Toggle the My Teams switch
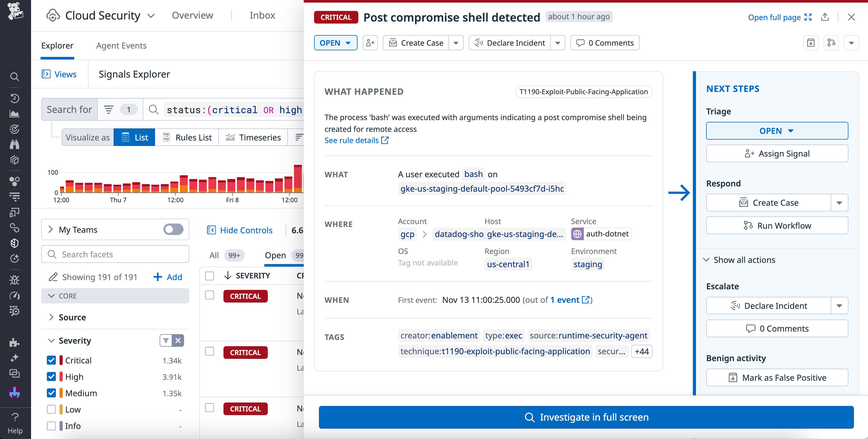Image resolution: width=868 pixels, height=439 pixels. click(173, 230)
